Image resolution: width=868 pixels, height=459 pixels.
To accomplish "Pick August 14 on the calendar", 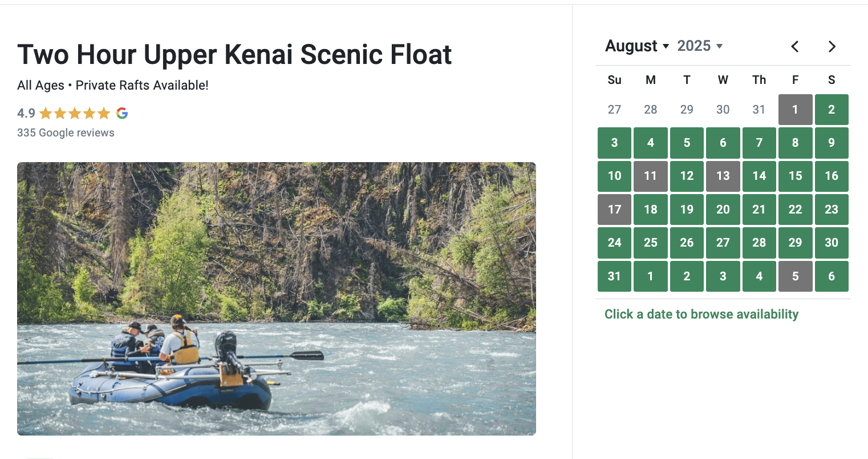I will 759,176.
